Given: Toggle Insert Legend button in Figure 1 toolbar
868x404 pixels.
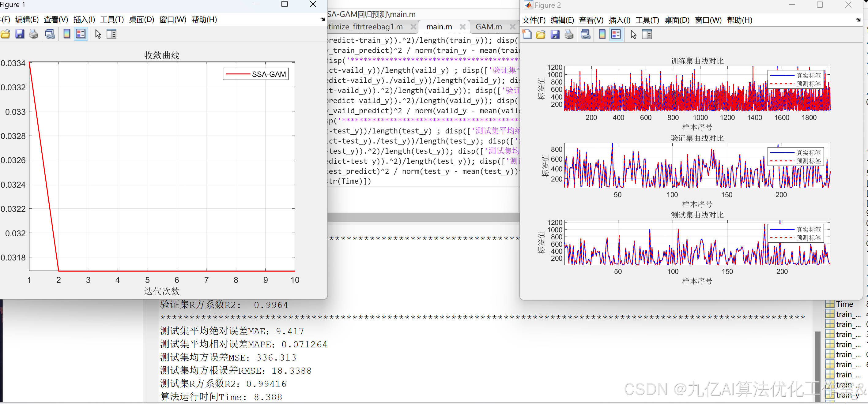Looking at the screenshot, I should click(81, 34).
